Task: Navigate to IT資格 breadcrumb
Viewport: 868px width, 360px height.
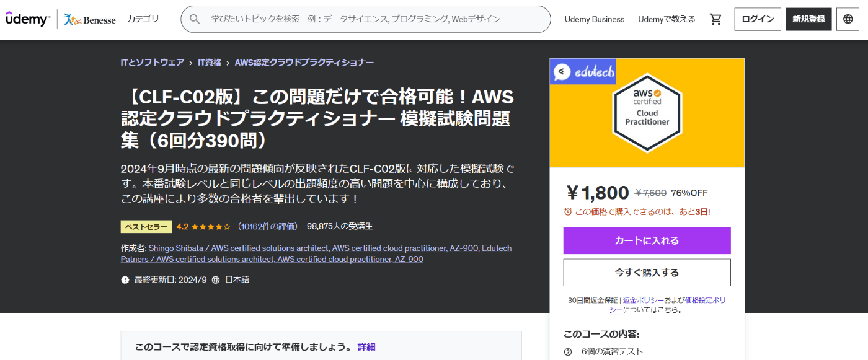Action: pyautogui.click(x=210, y=63)
